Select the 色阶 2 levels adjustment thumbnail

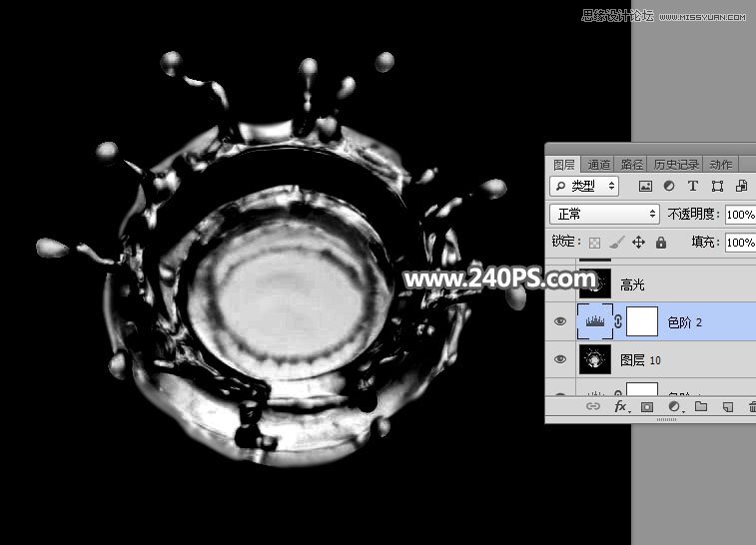point(595,321)
